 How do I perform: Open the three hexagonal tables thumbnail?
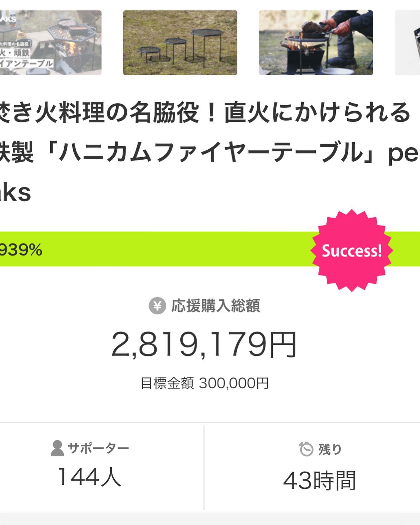(x=180, y=43)
